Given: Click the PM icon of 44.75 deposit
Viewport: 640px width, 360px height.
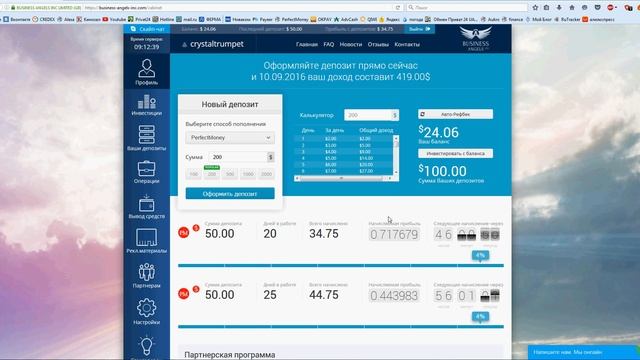Looking at the screenshot, I should (x=184, y=293).
